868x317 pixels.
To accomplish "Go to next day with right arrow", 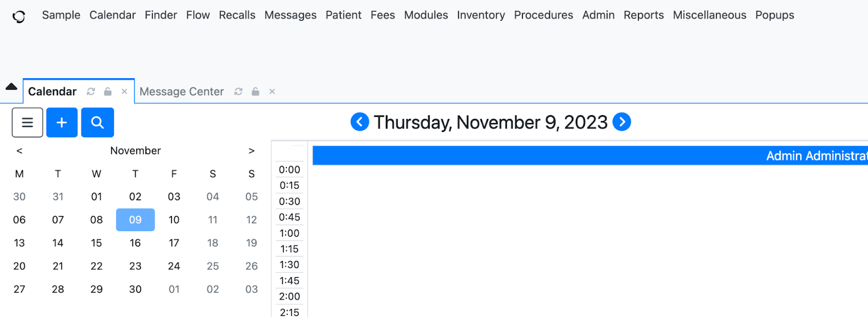I will 622,122.
